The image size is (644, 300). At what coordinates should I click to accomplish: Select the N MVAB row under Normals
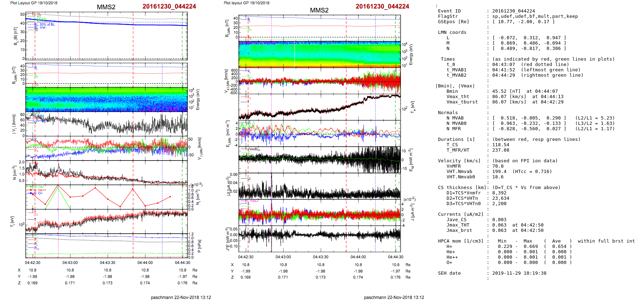point(455,118)
